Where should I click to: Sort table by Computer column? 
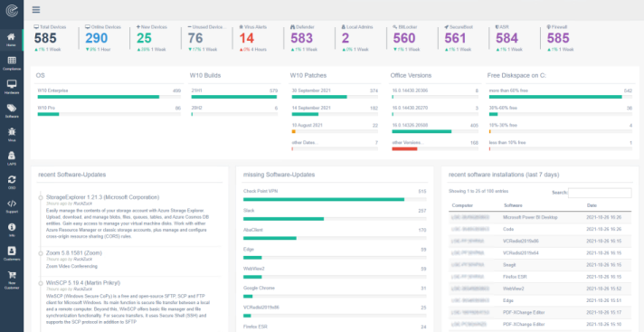[462, 205]
